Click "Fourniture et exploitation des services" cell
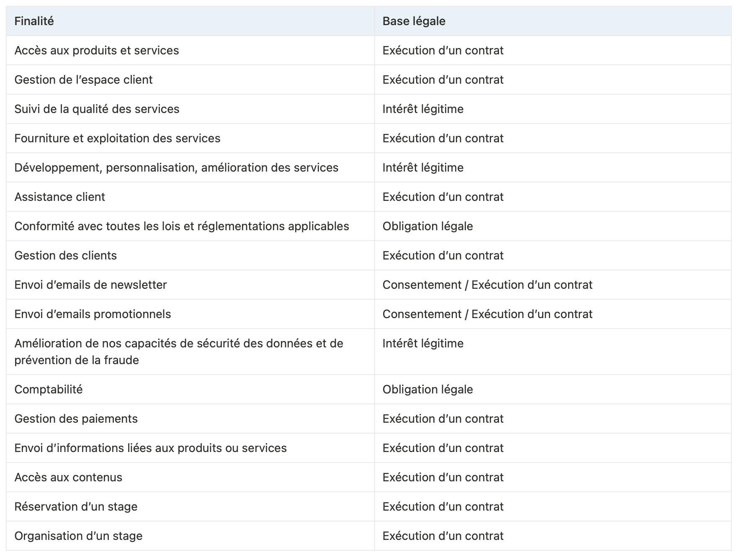This screenshot has width=746, height=560. [x=117, y=139]
